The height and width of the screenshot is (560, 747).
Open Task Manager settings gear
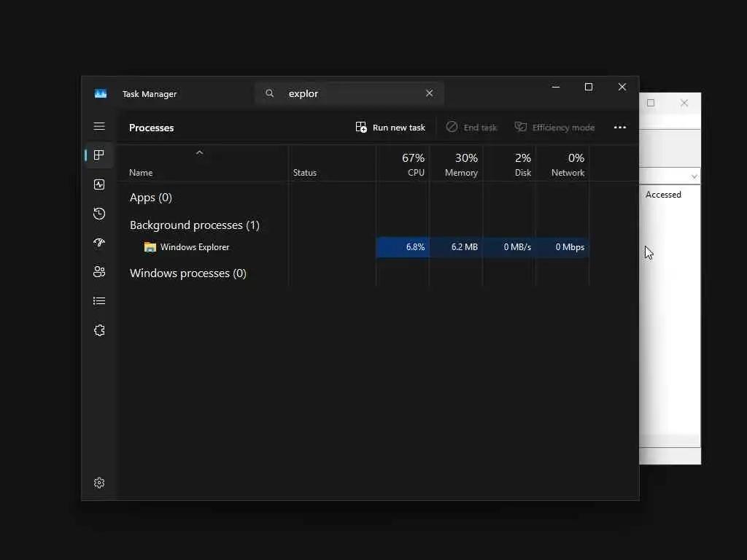(x=99, y=483)
